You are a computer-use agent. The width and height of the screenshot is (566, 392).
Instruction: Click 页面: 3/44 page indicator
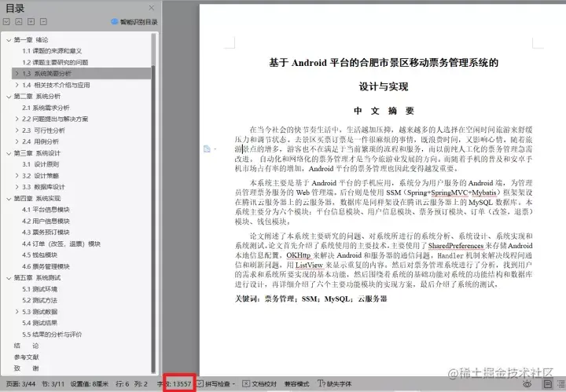point(20,384)
